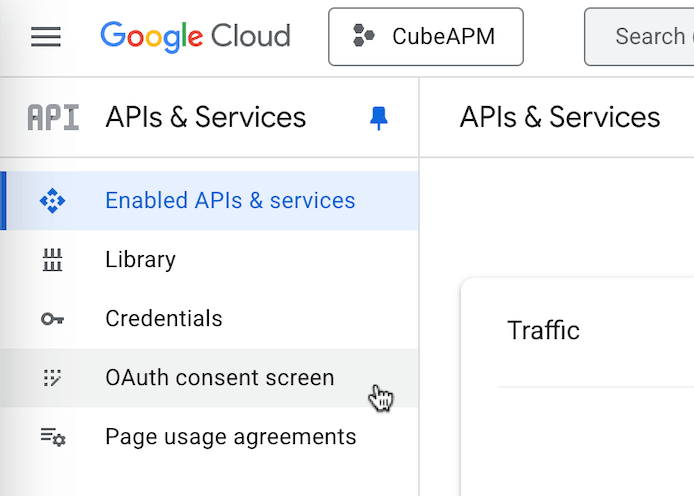Open OAuth consent screen menu item
Viewport: 694px width, 496px height.
click(209, 378)
